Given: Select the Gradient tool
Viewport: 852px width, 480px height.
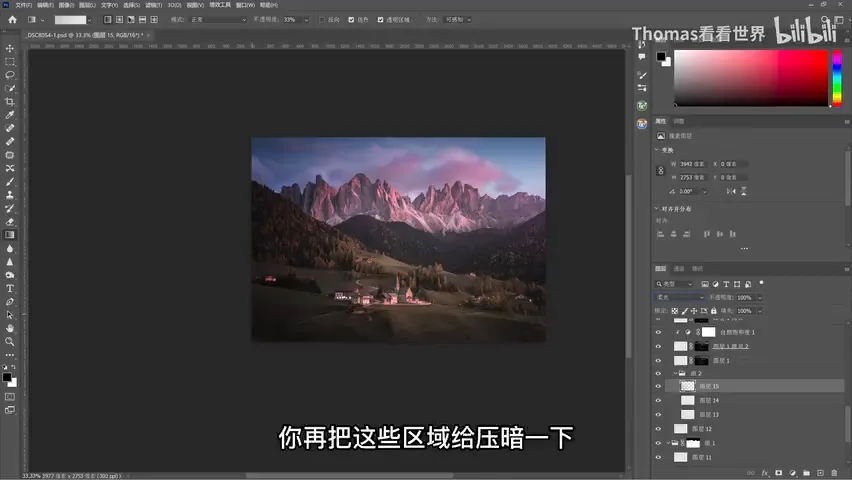Looking at the screenshot, I should (x=10, y=235).
